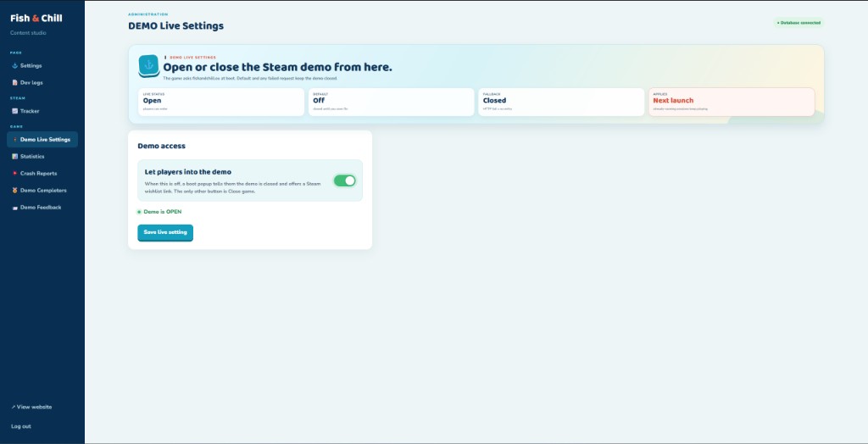Click the red icon beside Crash Reports

15,174
